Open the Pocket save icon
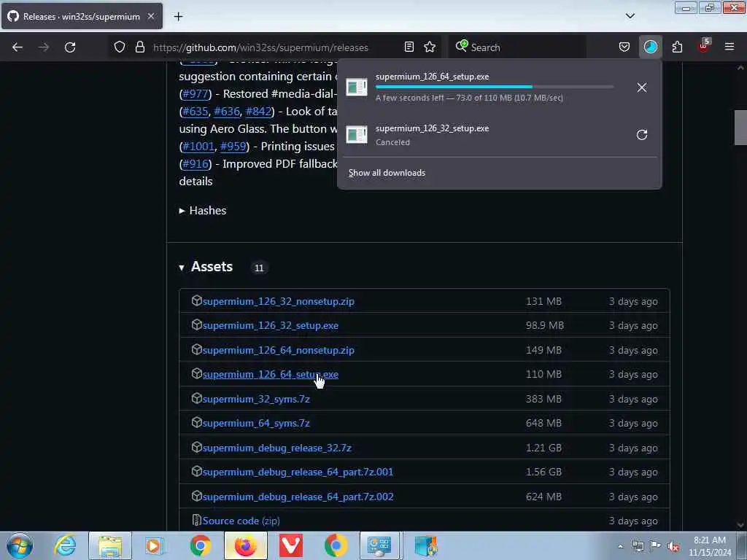The image size is (747, 560). (x=624, y=47)
